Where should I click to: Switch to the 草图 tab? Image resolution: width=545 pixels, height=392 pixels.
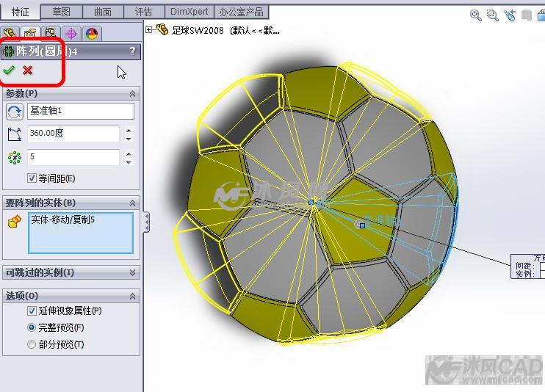coord(62,12)
